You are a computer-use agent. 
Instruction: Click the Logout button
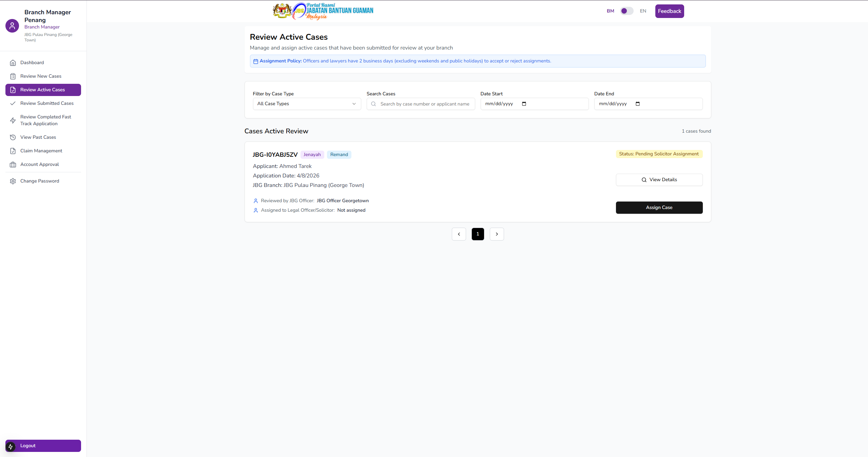(43, 446)
